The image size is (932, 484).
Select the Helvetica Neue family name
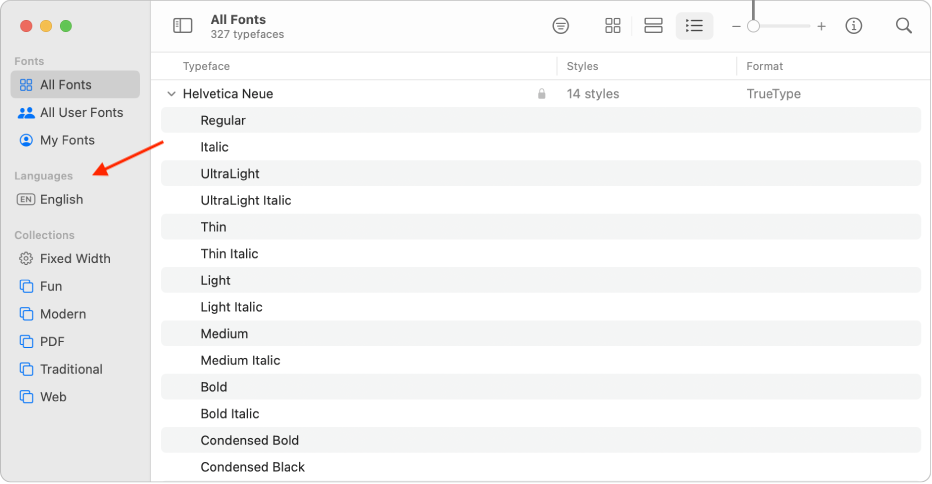[228, 94]
